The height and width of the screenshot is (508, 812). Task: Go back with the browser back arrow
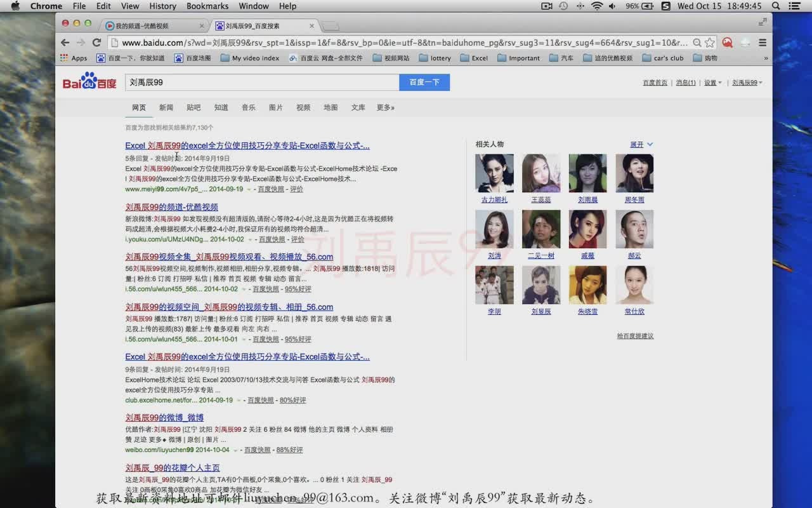[x=65, y=43]
